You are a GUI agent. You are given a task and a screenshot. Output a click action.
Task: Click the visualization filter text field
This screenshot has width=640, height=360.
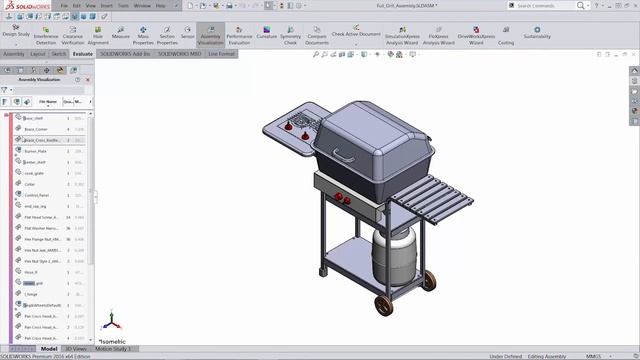49,89
